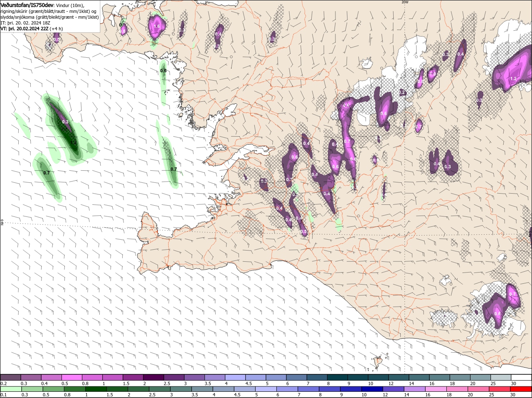Screen dimensions: 532x398
Task: Pick the snow legend swatch between 25 and 30
Action: [x=501, y=378]
